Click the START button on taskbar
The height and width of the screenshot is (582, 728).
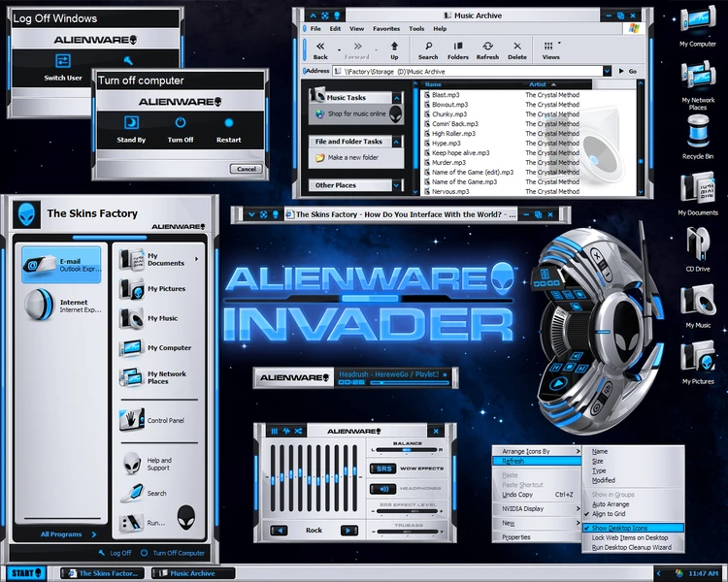[x=26, y=573]
